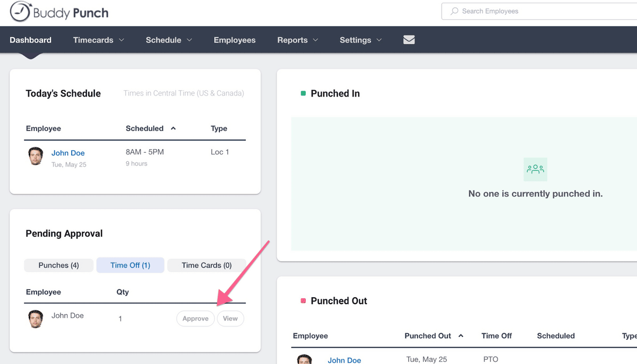Image resolution: width=637 pixels, height=364 pixels.
Task: Open the Reports dropdown menu
Action: coord(298,40)
